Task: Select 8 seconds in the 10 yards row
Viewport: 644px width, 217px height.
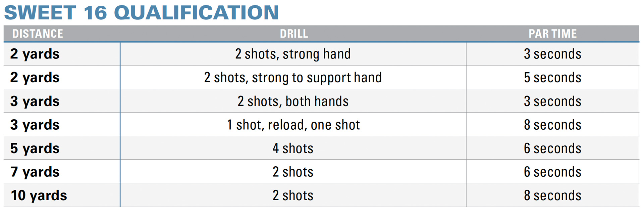Action: click(x=553, y=195)
